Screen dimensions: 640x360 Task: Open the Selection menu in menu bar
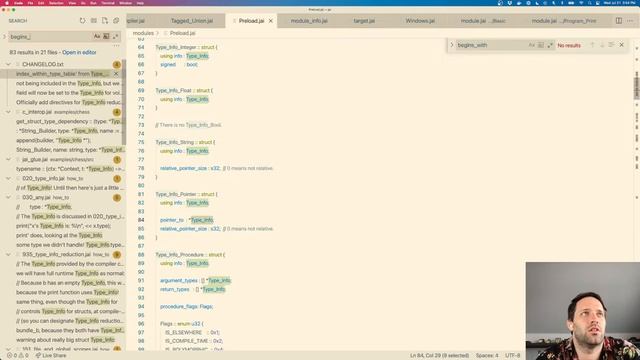56,3
